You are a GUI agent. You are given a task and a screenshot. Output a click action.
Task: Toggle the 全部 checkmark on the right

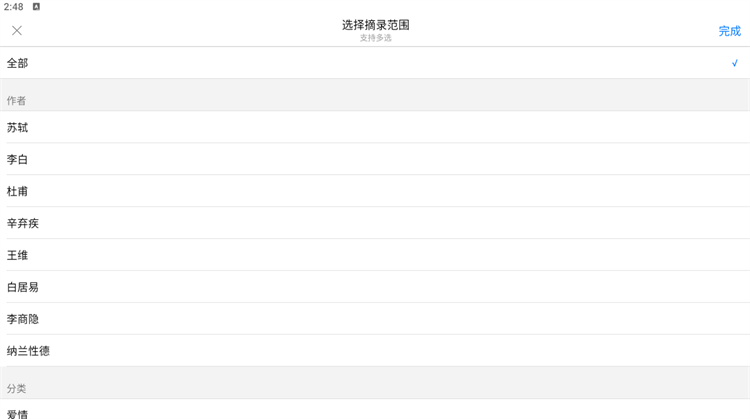tap(735, 63)
